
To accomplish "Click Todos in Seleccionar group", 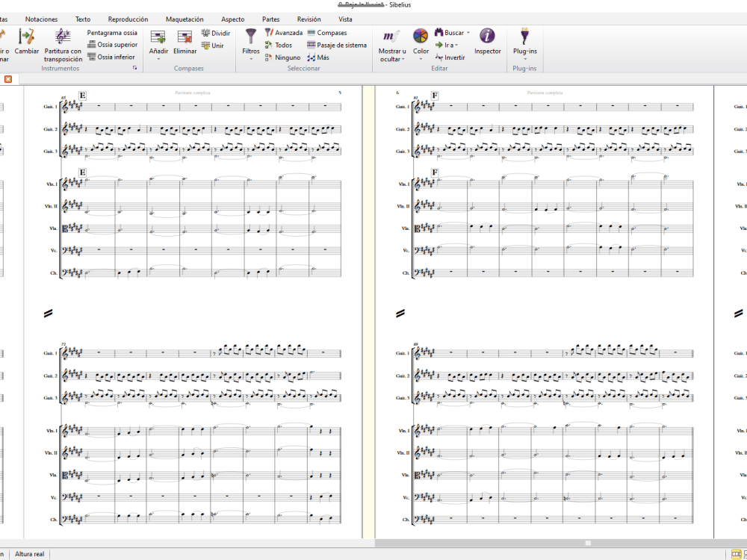I will [x=278, y=46].
